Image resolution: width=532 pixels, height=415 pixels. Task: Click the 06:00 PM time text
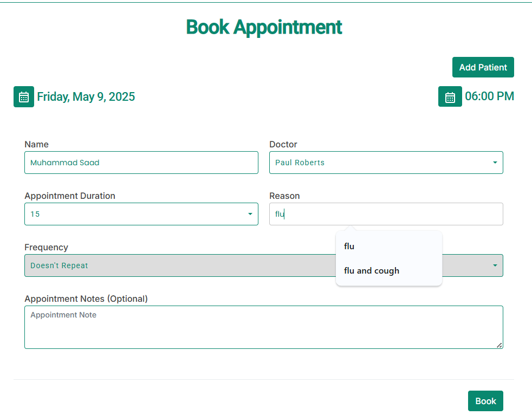[x=489, y=96]
